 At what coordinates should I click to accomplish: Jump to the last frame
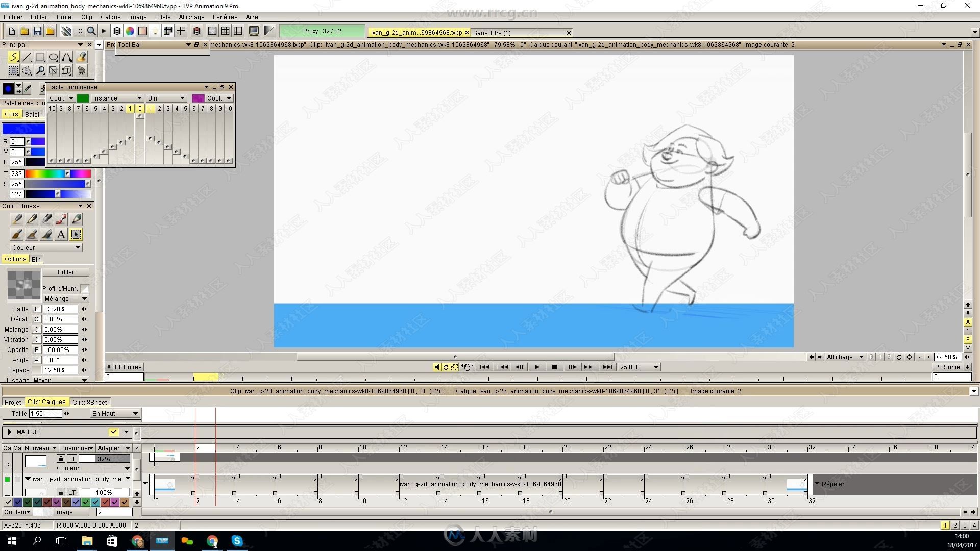607,367
